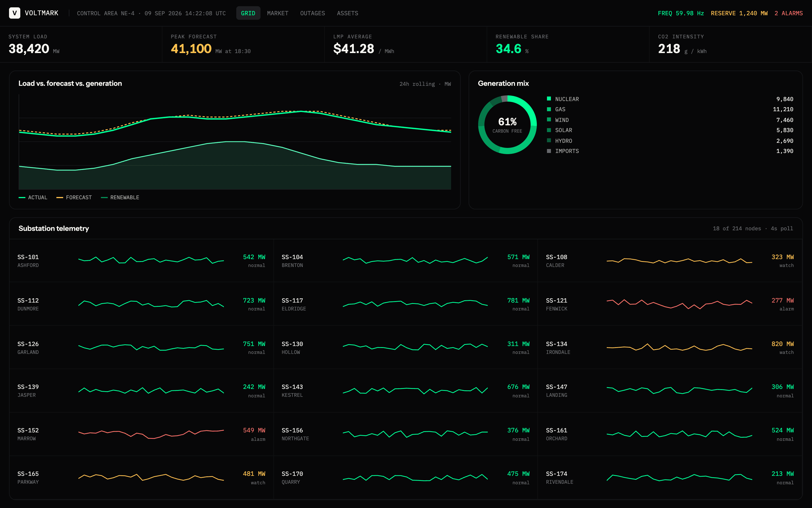
Task: Open the SS-152 MARROW alarm sparkline
Action: [x=151, y=434]
